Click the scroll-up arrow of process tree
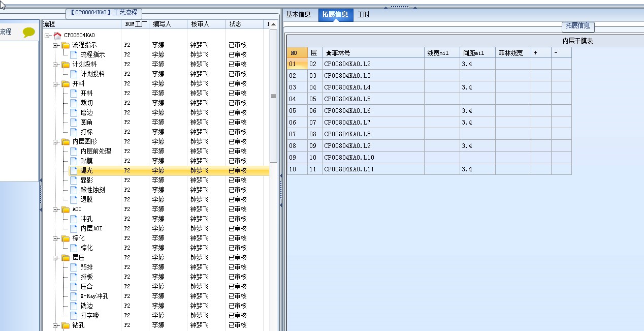Screen dimensions: 644x331 point(273,24)
